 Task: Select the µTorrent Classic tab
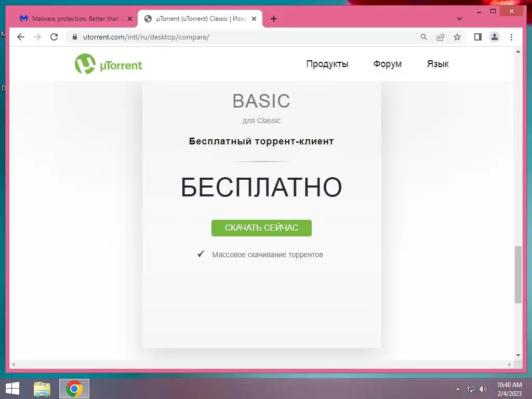(x=200, y=19)
